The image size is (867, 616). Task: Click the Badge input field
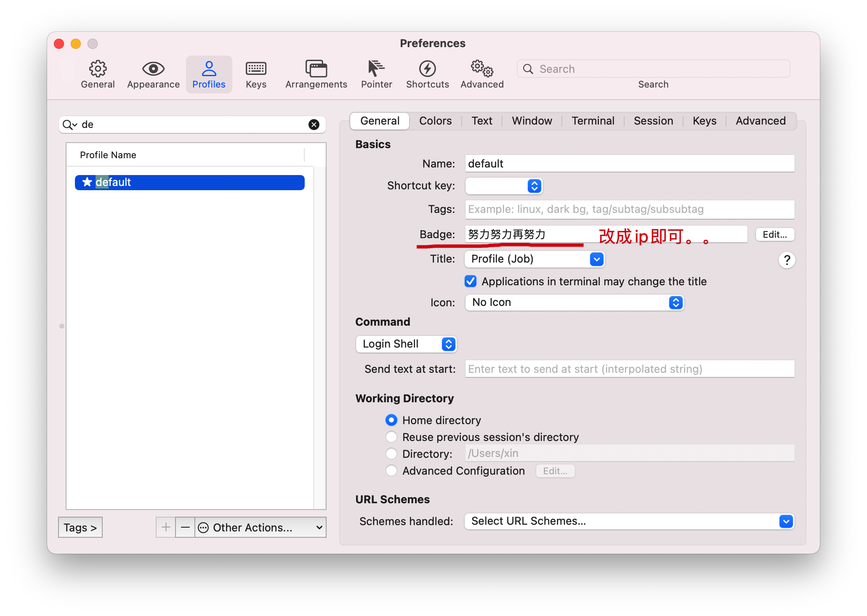pyautogui.click(x=605, y=234)
